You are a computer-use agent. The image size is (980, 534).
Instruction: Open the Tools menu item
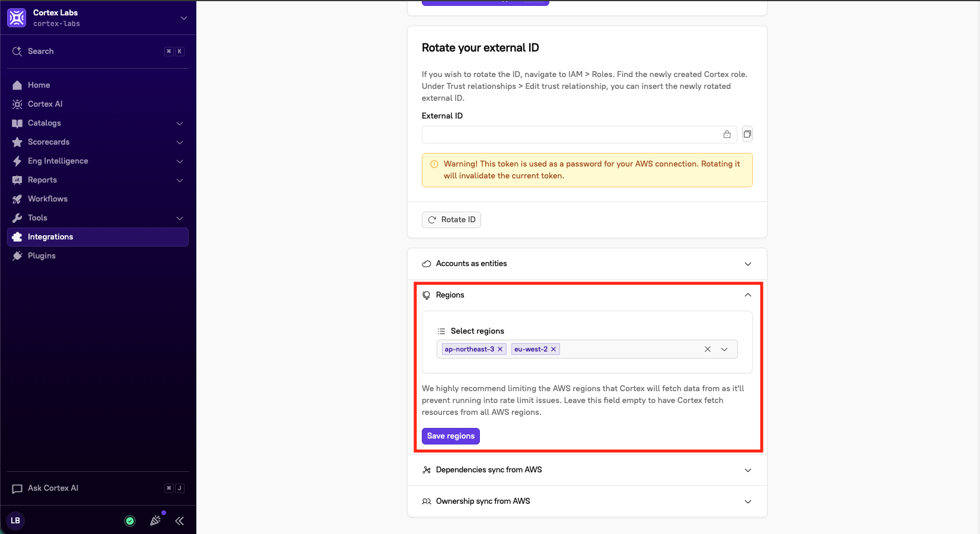[98, 218]
